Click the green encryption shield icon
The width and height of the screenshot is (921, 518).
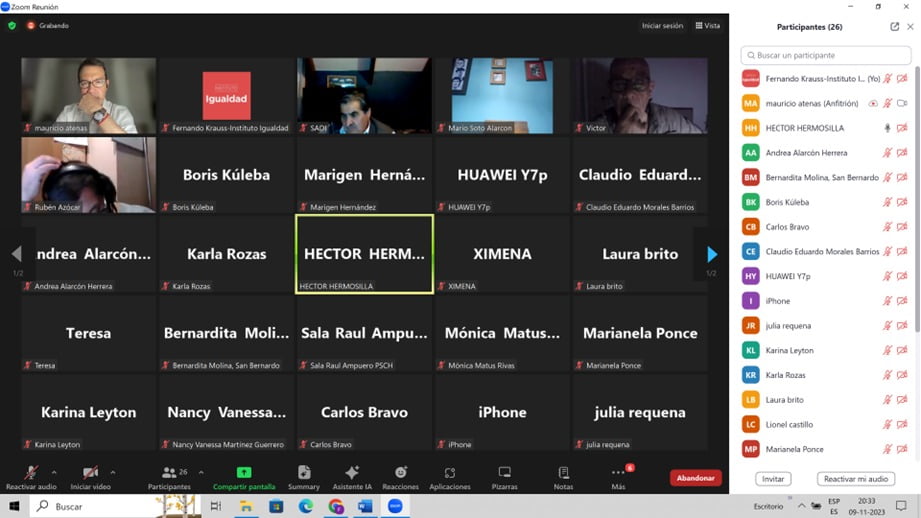[12, 26]
